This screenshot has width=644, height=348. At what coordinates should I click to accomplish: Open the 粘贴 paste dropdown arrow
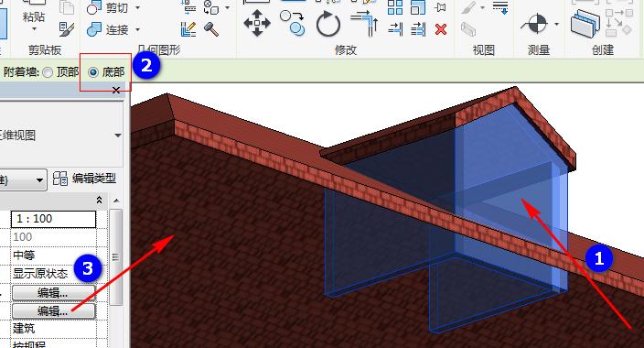[34, 28]
